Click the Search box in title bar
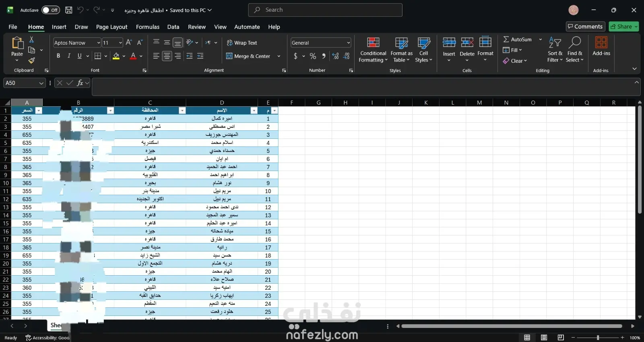Viewport: 644px width, 342px height. [325, 10]
